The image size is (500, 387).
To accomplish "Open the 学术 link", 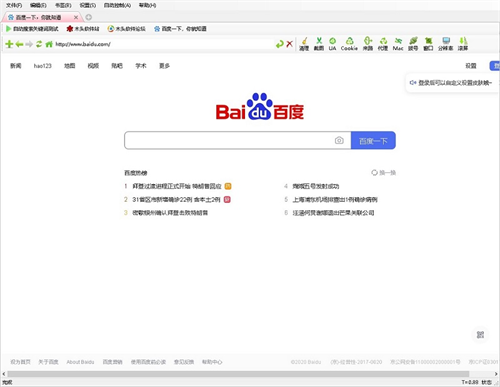I will [x=141, y=66].
